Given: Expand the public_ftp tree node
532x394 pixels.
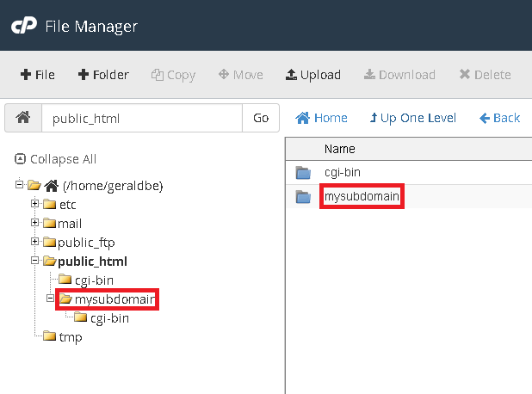Looking at the screenshot, I should coord(34,242).
